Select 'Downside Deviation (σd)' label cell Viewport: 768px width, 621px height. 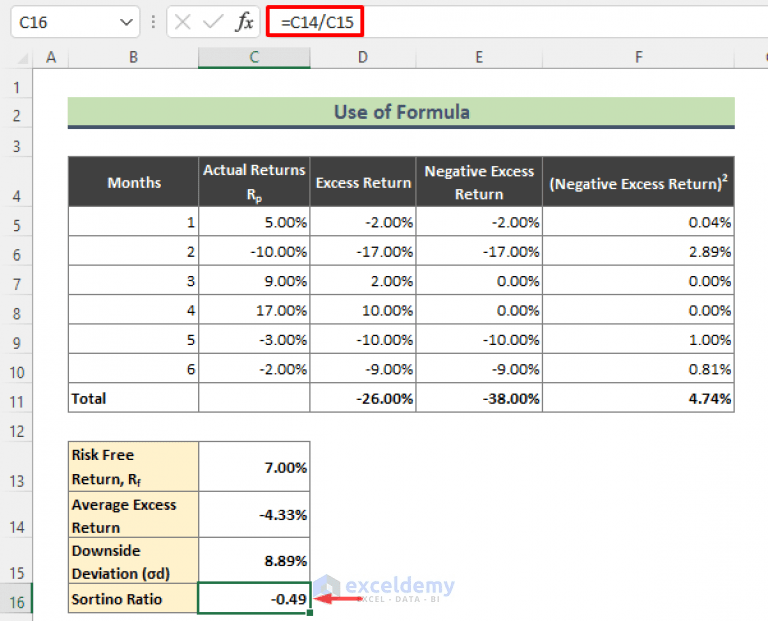(x=133, y=561)
